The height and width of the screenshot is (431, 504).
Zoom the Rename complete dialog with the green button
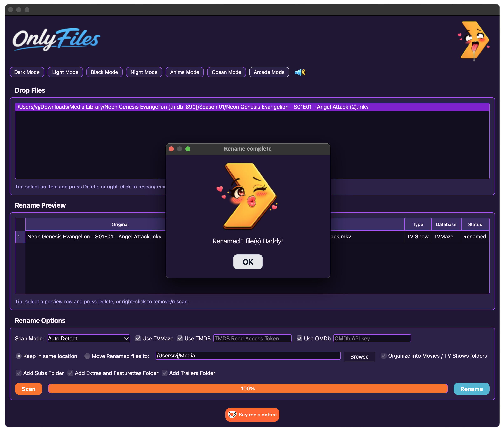[188, 149]
